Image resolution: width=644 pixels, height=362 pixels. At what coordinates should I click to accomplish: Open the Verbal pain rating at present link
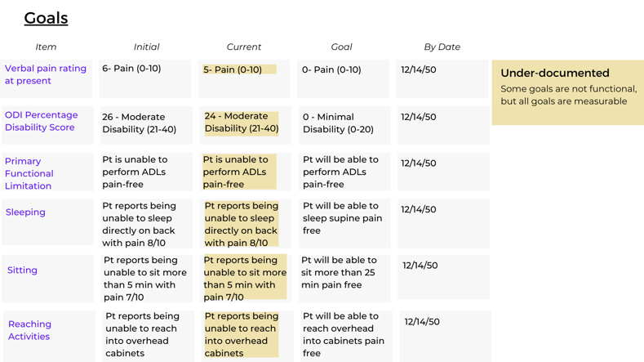click(46, 74)
